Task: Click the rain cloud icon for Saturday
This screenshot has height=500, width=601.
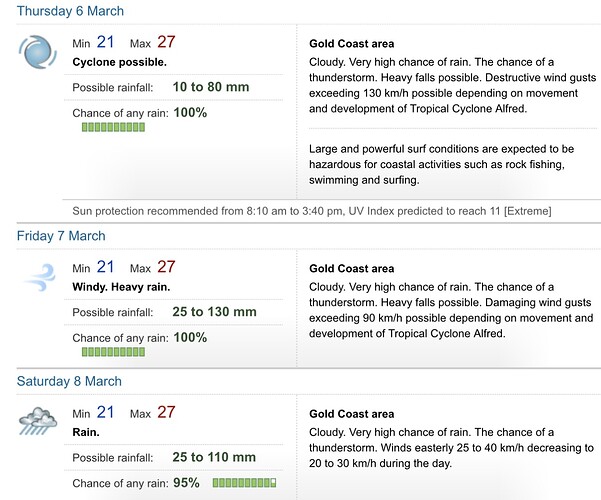Action: [38, 421]
